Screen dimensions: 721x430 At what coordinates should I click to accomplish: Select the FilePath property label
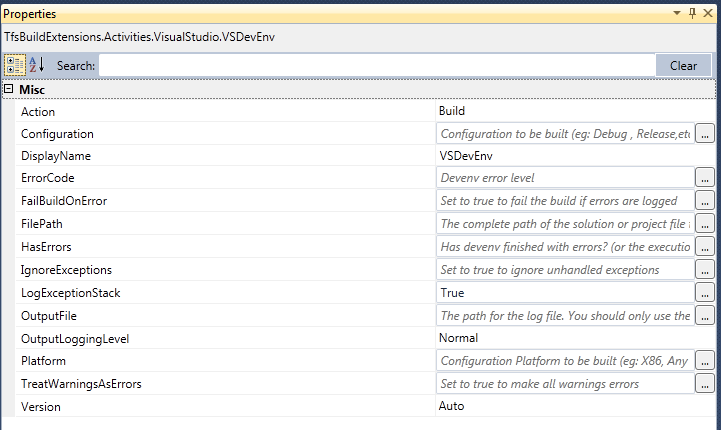coord(41,224)
